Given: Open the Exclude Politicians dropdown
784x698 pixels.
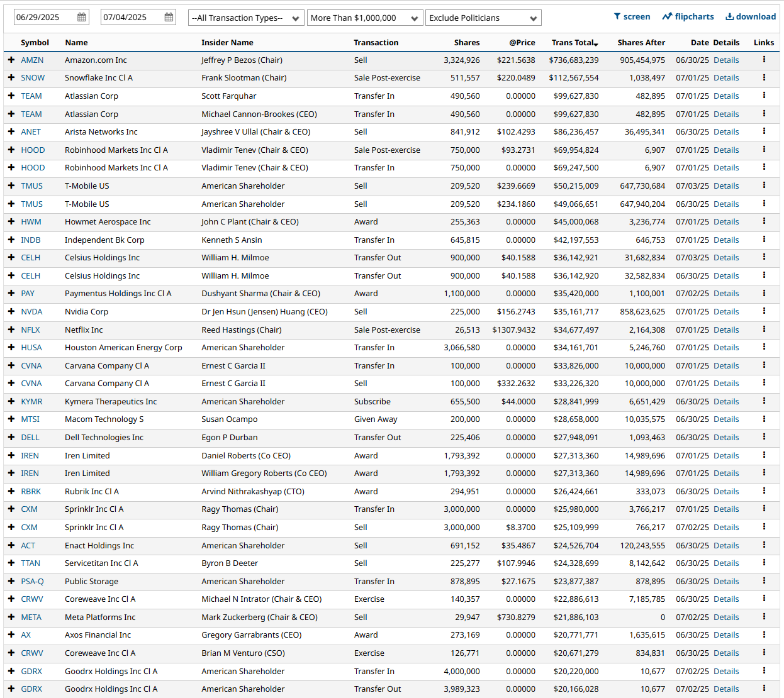Looking at the screenshot, I should pyautogui.click(x=483, y=18).
